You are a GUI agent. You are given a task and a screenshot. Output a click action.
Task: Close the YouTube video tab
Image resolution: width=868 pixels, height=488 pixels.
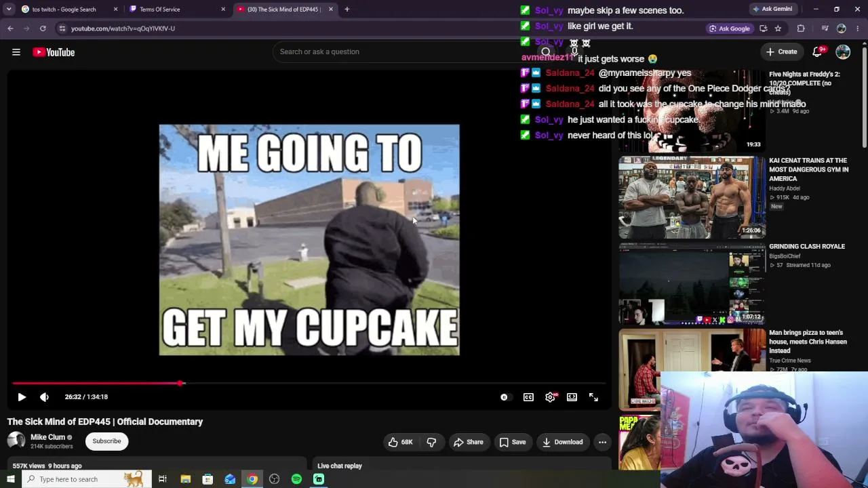[x=331, y=9]
